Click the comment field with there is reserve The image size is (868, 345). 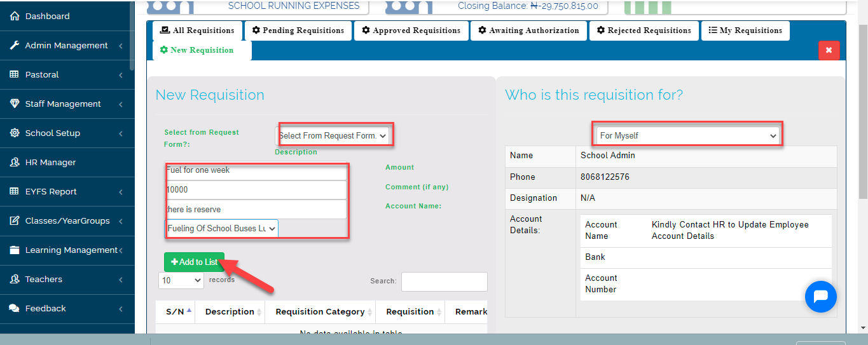pyautogui.click(x=256, y=209)
